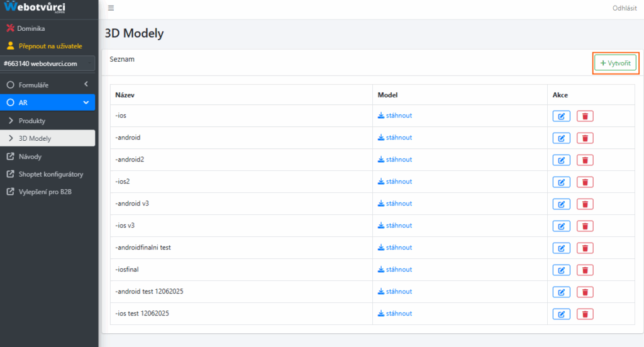Edit the -android v3 model
644x347 pixels.
[561, 204]
